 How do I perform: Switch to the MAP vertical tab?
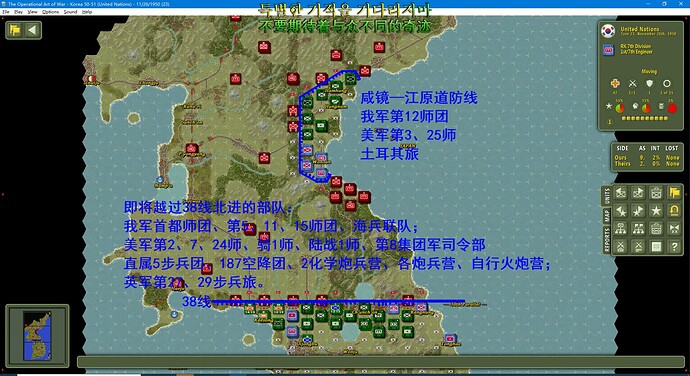tap(607, 216)
